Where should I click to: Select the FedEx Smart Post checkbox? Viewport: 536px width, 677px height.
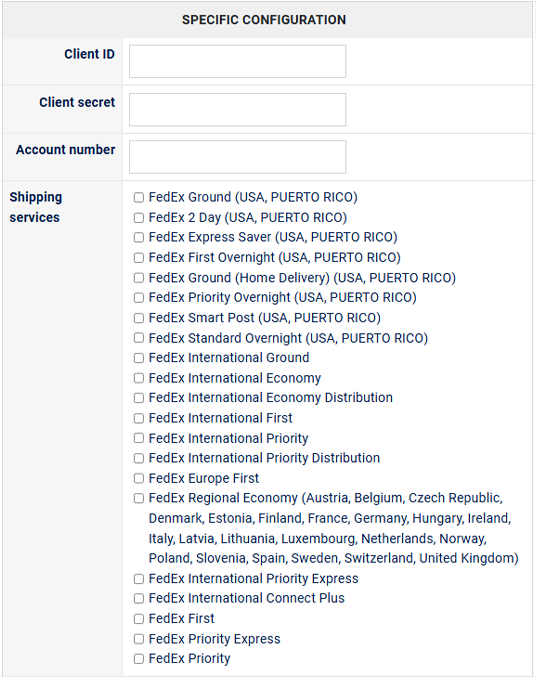pos(139,318)
